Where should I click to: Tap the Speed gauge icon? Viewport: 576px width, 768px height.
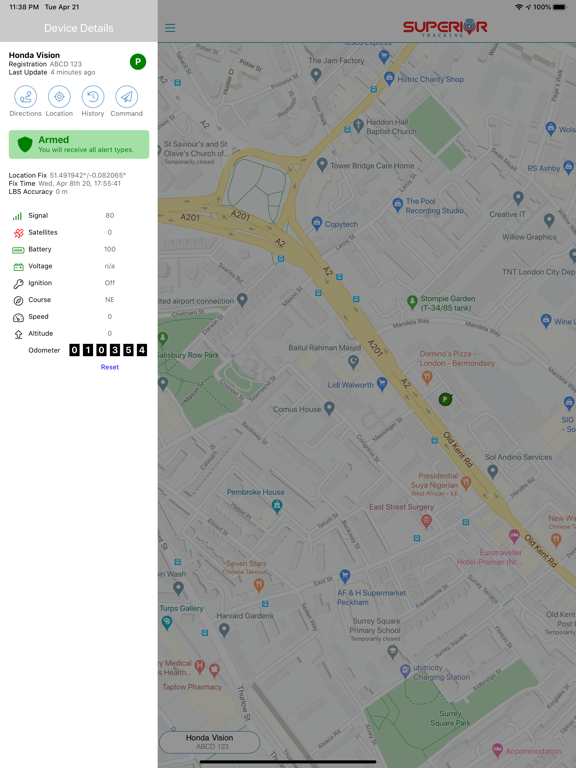point(18,317)
